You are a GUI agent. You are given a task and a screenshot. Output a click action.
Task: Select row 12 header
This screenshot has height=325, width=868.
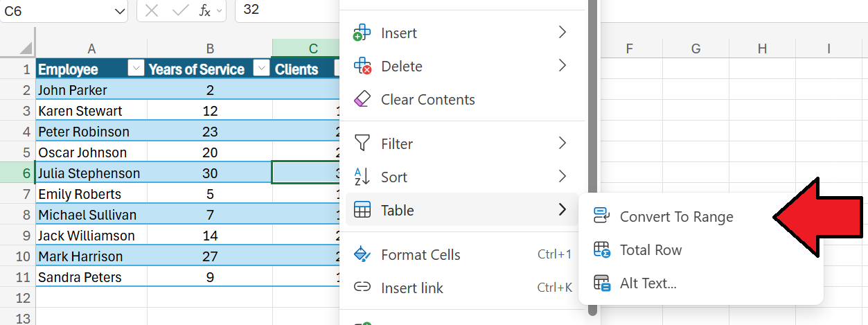[17, 298]
